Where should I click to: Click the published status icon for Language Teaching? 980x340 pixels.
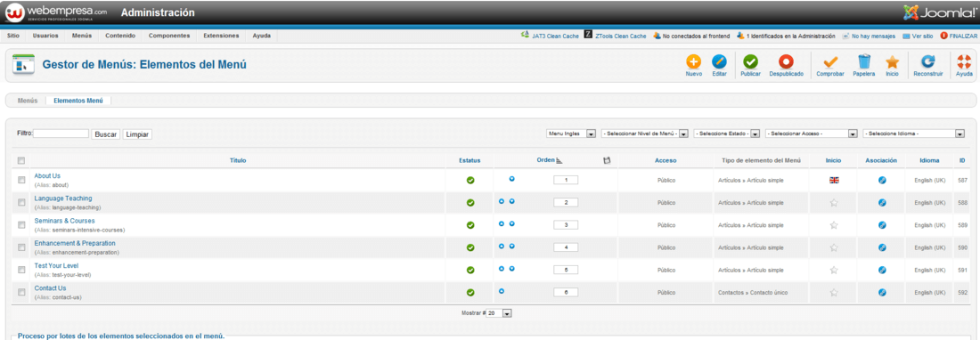470,203
